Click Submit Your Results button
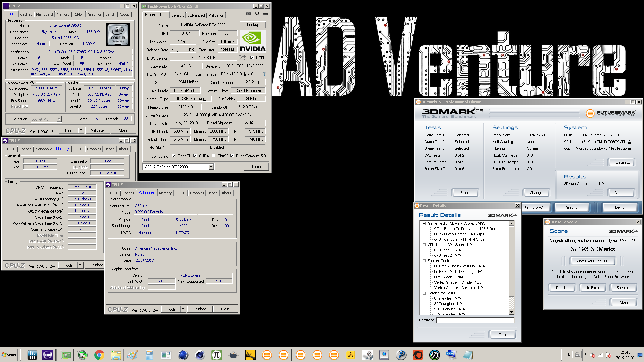Viewport: 644px width, 362px height. click(593, 261)
